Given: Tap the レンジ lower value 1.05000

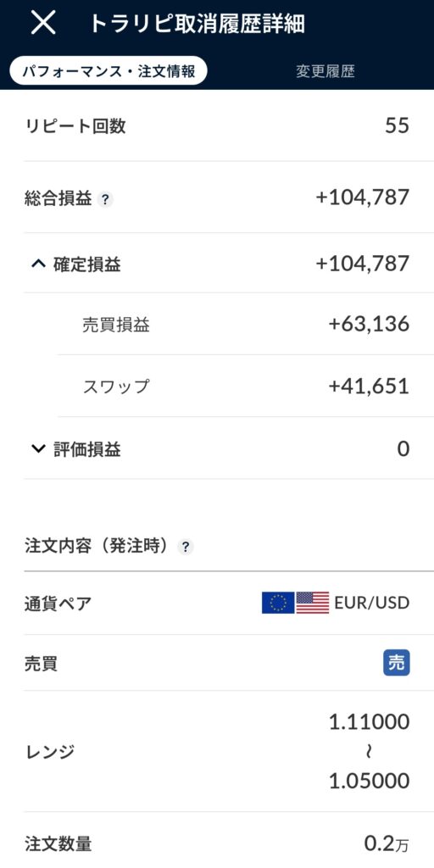Looking at the screenshot, I should click(370, 781).
